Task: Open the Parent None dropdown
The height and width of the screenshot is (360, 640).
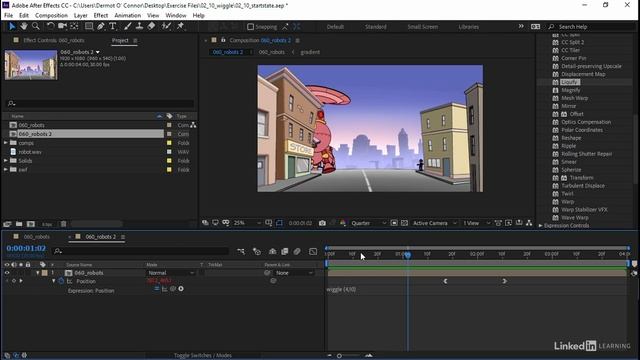Action: coord(294,273)
